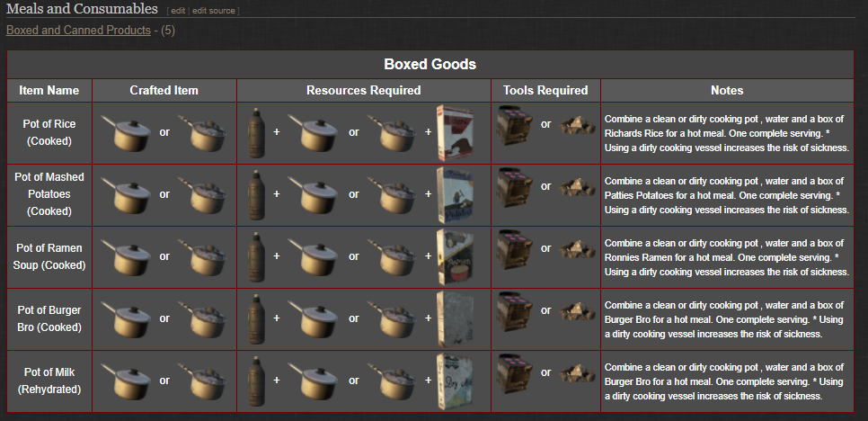Click dirty pot in Resources Required, Burger Bro row
The height and width of the screenshot is (421, 868).
click(392, 319)
